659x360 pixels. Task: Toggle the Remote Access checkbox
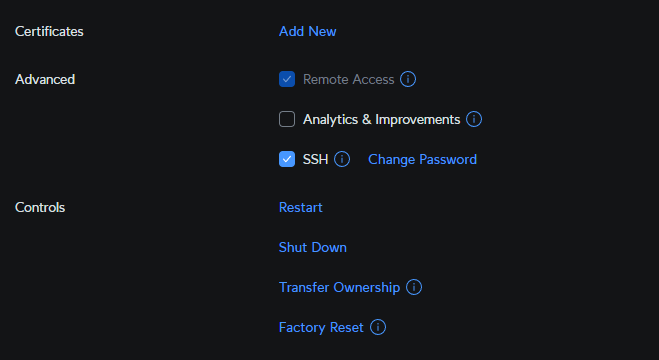(x=287, y=79)
